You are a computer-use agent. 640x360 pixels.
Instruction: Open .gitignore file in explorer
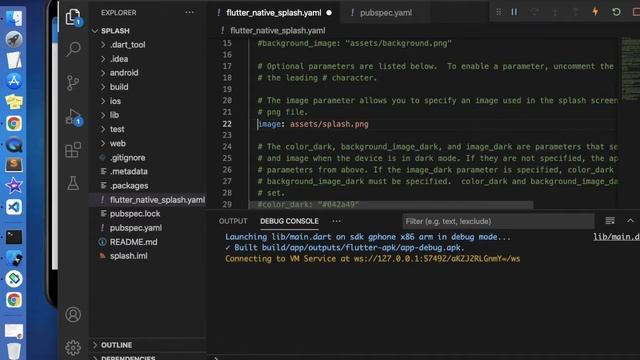point(127,158)
